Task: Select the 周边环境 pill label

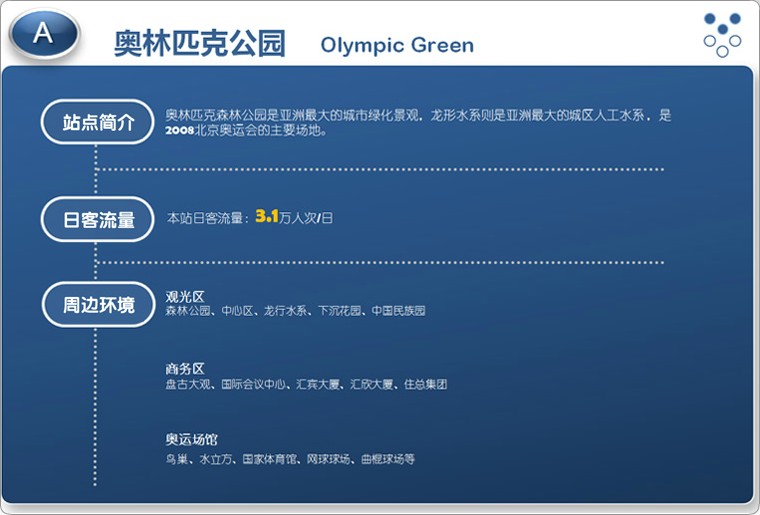Action: click(x=98, y=305)
